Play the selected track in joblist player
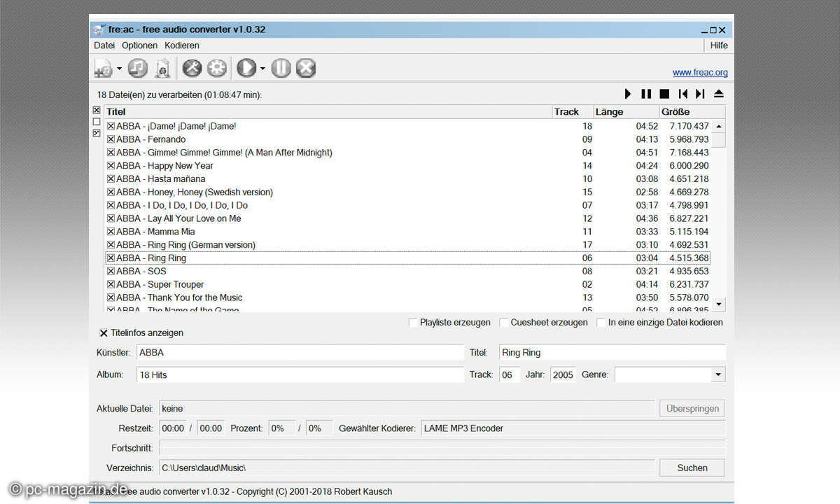 628,94
